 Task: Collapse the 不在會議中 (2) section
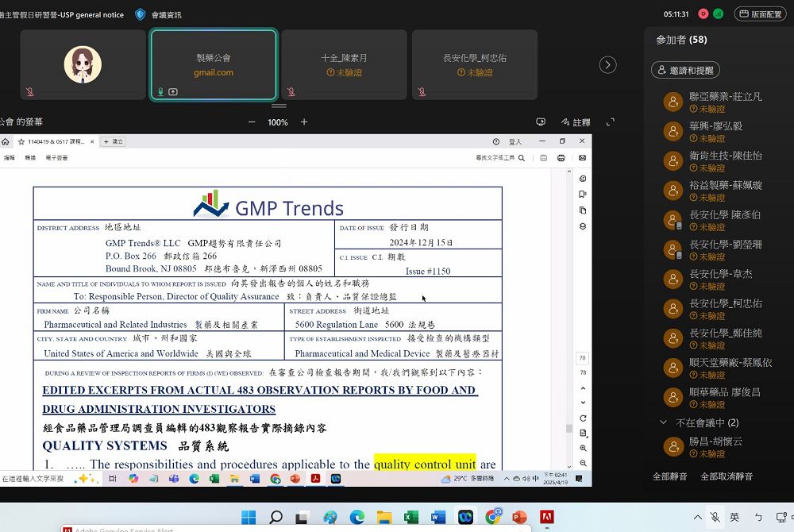tap(663, 422)
